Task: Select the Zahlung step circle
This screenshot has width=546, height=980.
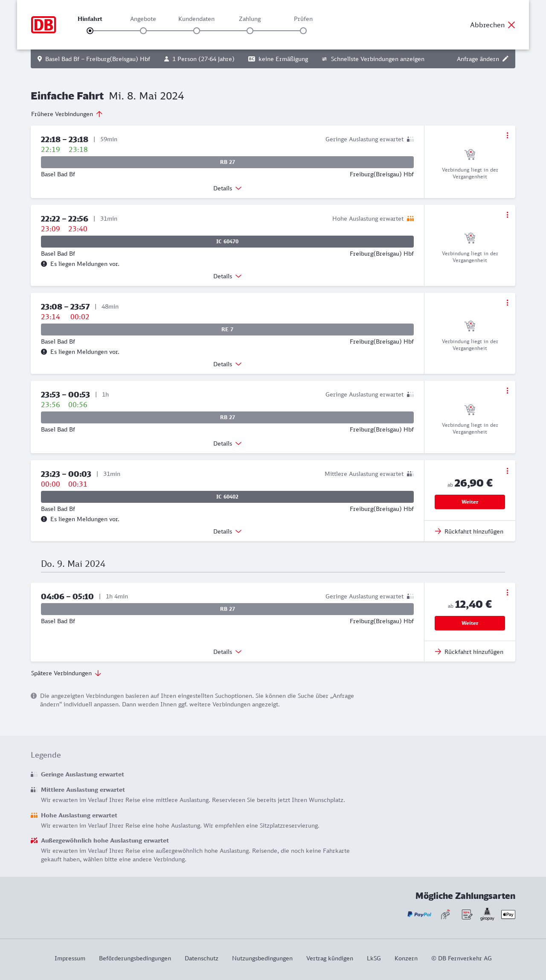Action: (250, 31)
